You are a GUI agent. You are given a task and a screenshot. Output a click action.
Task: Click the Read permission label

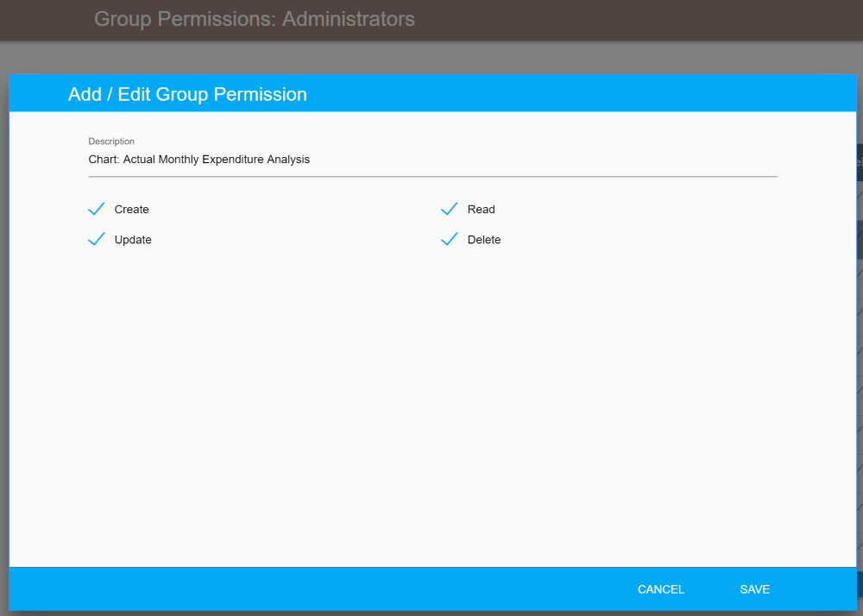click(481, 209)
